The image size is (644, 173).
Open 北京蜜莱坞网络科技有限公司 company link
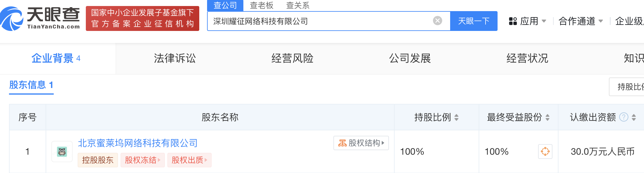click(137, 143)
